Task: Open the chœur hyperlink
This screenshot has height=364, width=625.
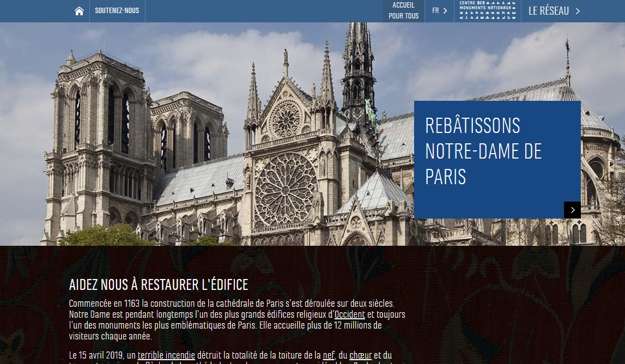Action: (x=360, y=355)
